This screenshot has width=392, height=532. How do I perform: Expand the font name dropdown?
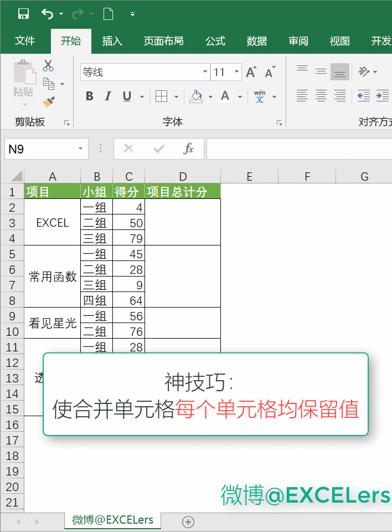click(205, 72)
